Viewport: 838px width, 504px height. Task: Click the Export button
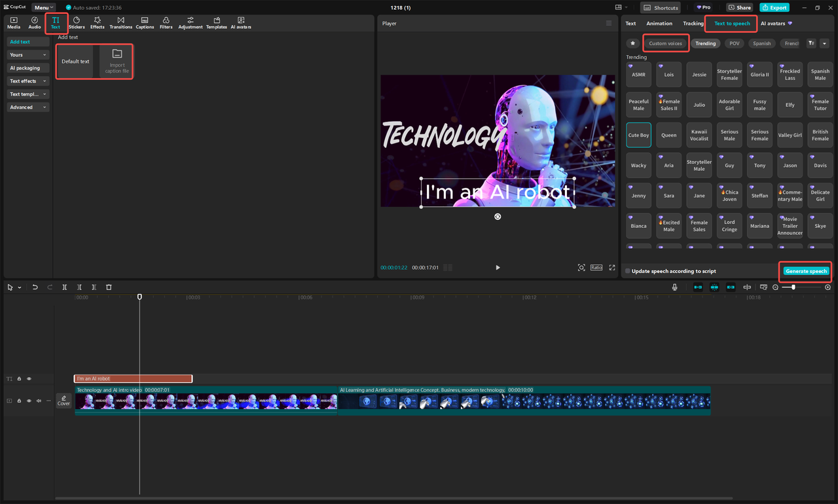774,7
